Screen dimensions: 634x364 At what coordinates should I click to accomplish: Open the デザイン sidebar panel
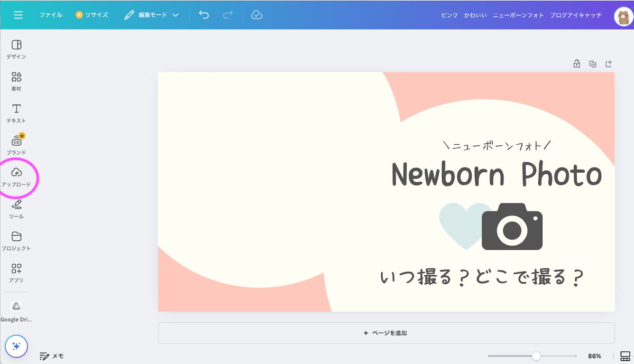click(16, 49)
